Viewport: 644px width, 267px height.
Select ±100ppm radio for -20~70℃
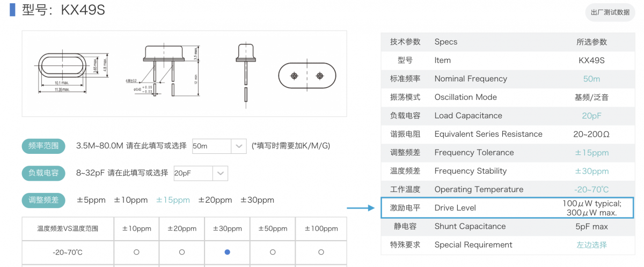pyautogui.click(x=321, y=252)
